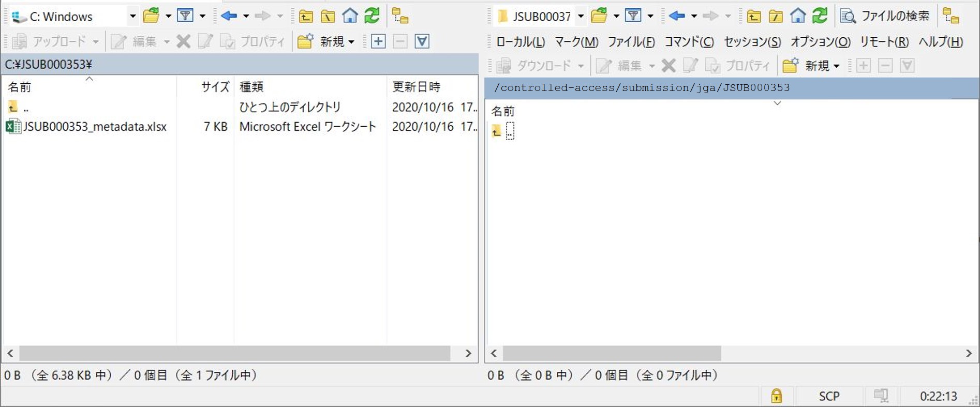The width and height of the screenshot is (980, 407).
Task: Click the ファイルの検索 button
Action: tap(885, 16)
